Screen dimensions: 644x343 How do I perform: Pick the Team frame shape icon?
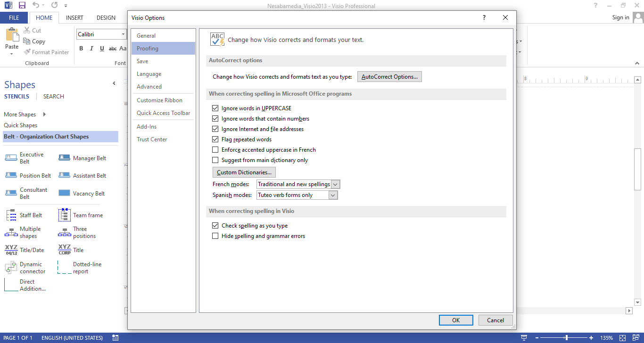pos(64,215)
